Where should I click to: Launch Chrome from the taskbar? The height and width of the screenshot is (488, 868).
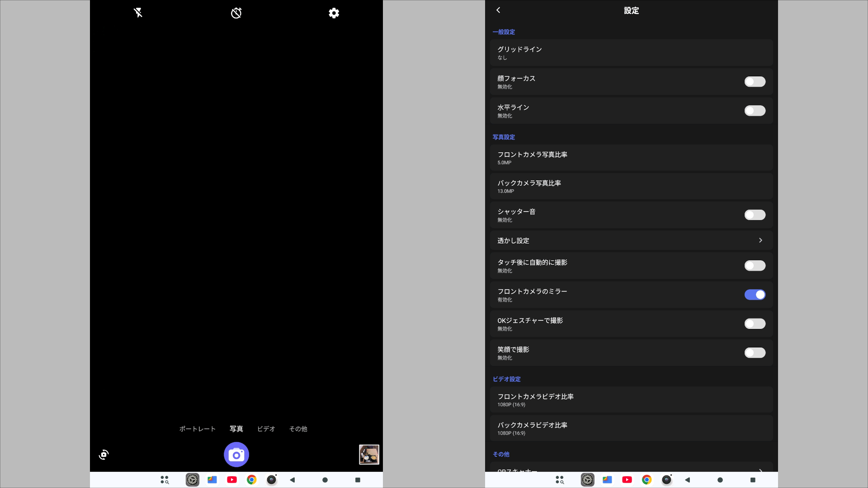point(252,480)
